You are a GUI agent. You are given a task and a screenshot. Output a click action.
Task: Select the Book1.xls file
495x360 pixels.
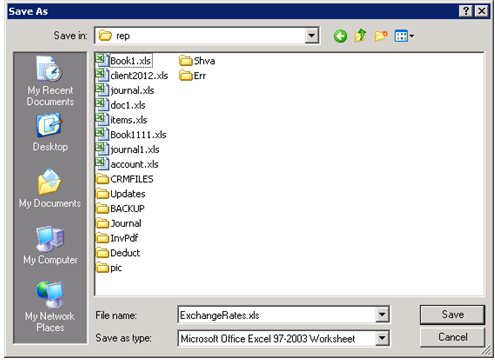click(x=124, y=61)
